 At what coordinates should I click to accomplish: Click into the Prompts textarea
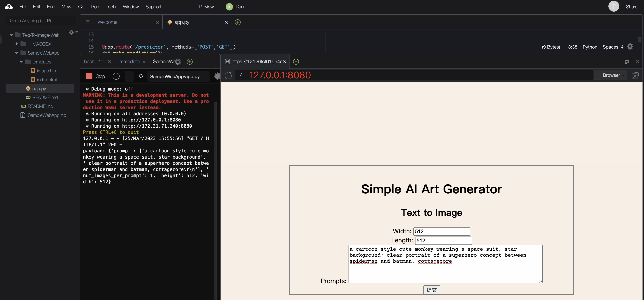(446, 264)
